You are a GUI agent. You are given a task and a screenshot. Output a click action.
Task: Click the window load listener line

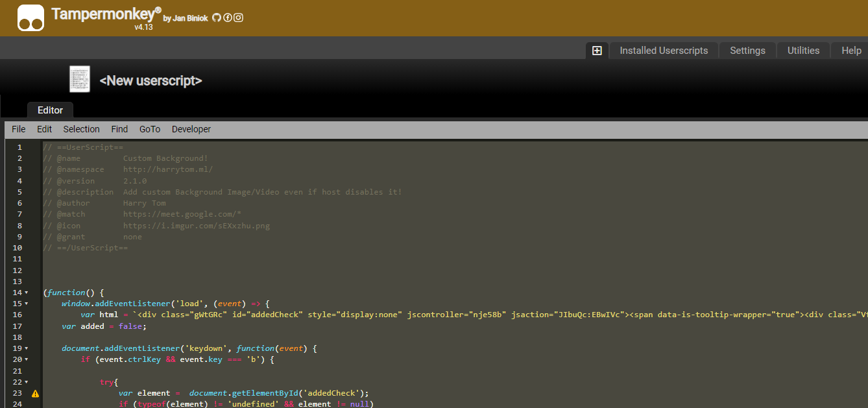[165, 304]
